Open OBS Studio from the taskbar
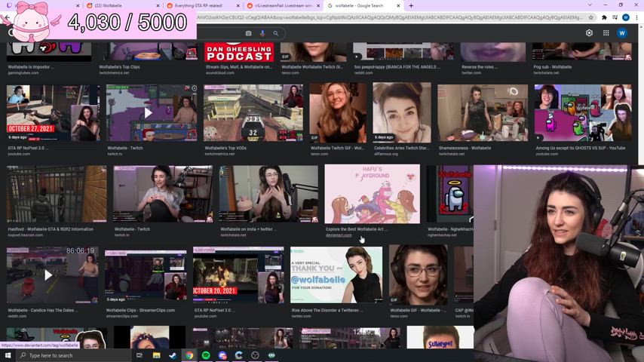 coord(255,355)
